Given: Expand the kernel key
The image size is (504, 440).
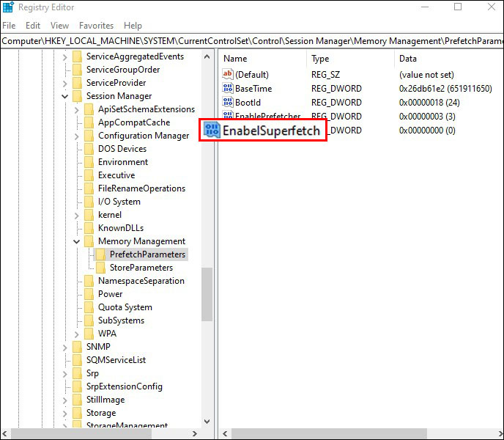Looking at the screenshot, I should tap(76, 216).
